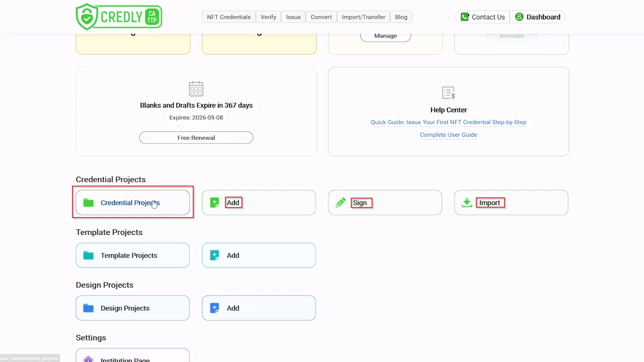Open the Design Projects card
The image size is (644, 362).
[x=133, y=308]
